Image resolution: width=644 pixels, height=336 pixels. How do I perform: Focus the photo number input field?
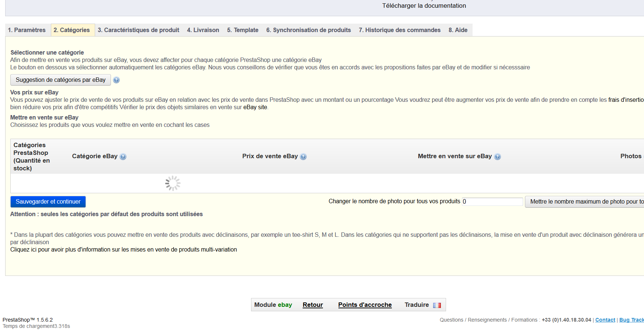[x=492, y=202]
